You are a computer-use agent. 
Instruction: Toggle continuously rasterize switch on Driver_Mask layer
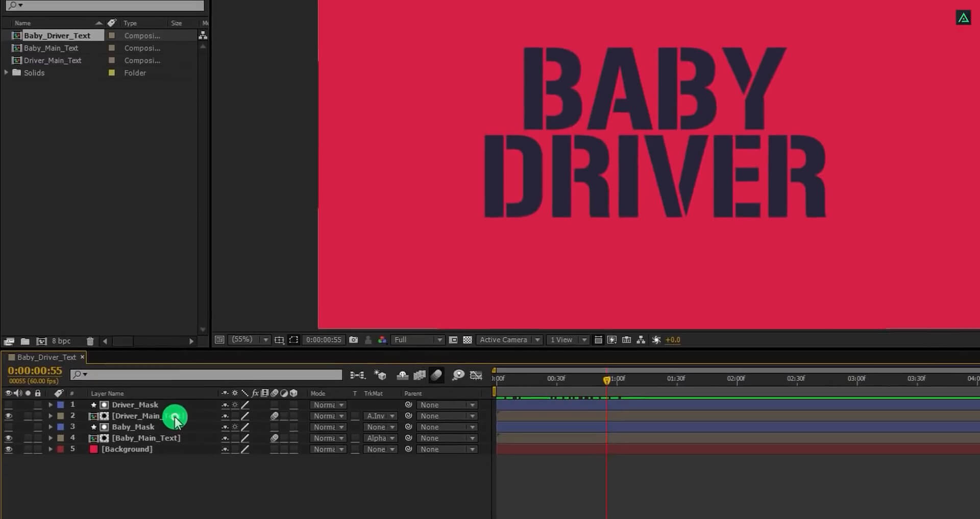point(235,405)
